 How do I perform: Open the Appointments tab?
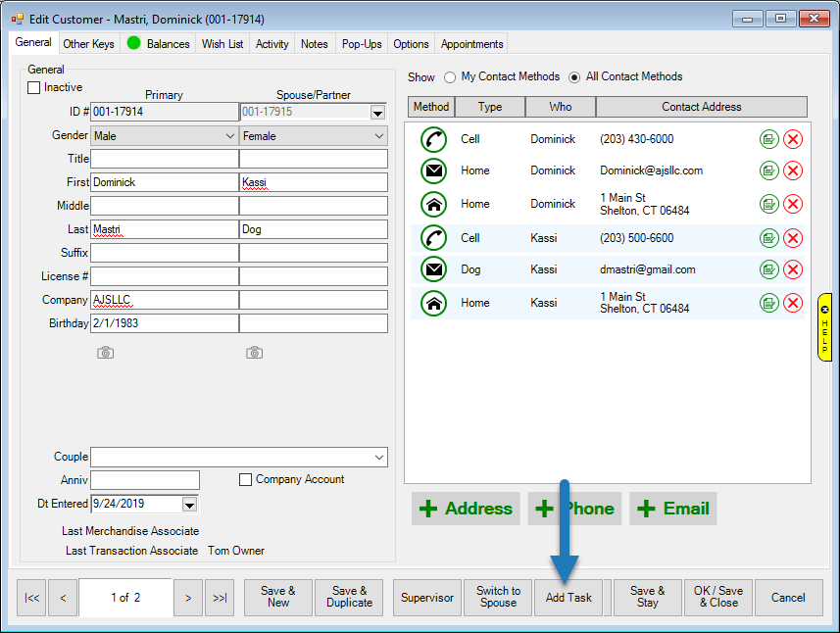pos(471,44)
